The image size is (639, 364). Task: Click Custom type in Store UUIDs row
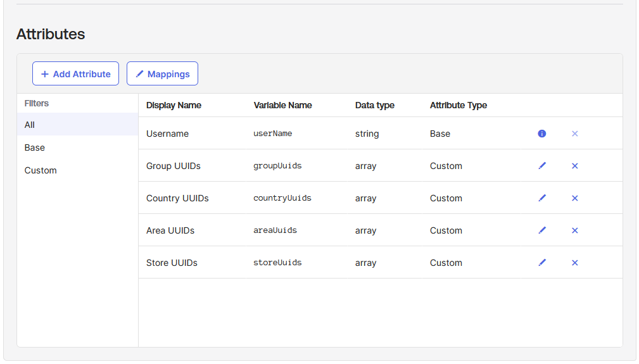tap(446, 263)
